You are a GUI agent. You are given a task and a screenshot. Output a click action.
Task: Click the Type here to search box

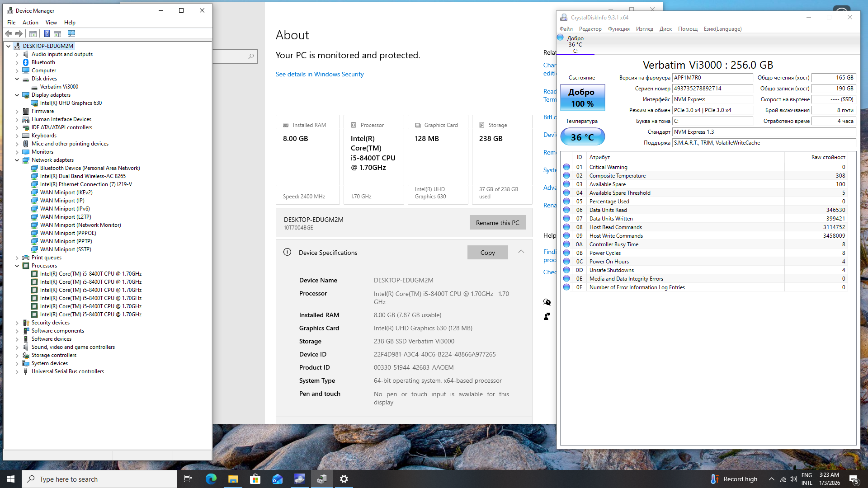click(x=99, y=479)
